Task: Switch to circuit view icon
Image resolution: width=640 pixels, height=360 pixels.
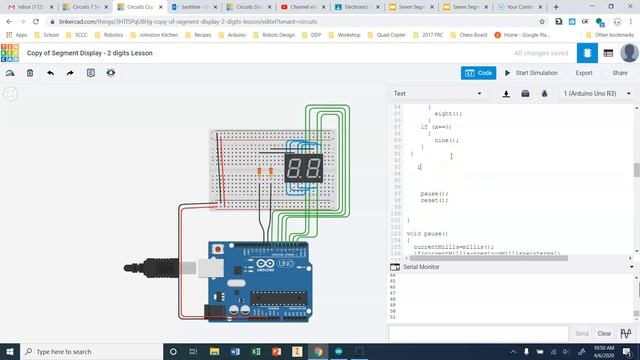Action: (587, 53)
